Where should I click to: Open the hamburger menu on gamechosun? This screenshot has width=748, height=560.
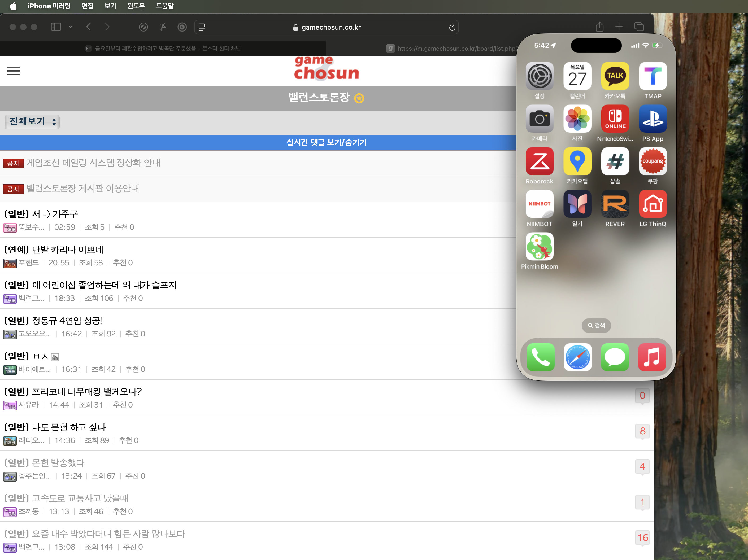coord(14,71)
